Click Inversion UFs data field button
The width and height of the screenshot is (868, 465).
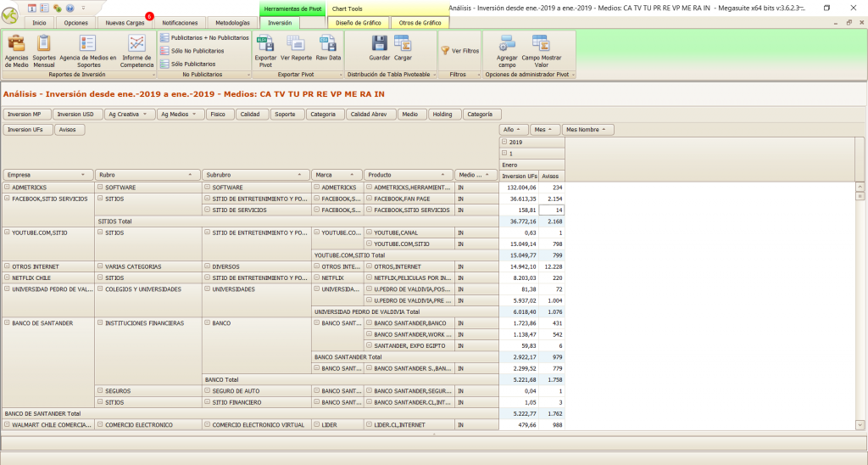(28, 130)
